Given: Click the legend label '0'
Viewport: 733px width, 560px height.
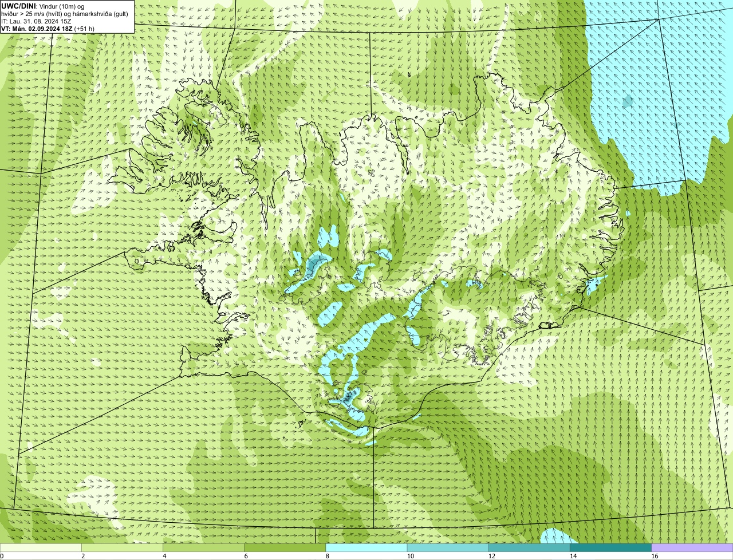Looking at the screenshot, I should tap(2, 556).
